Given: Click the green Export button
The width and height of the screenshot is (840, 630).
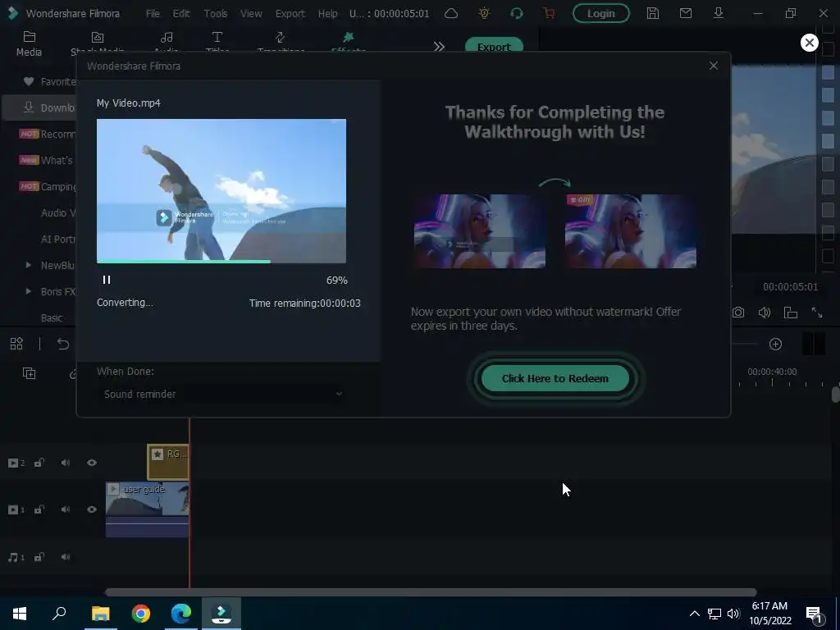Looking at the screenshot, I should coord(493,46).
